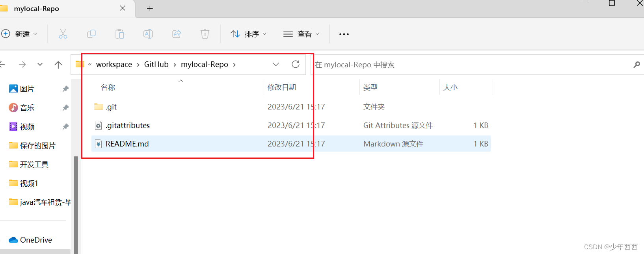Sort by 名称 column header
Image resolution: width=644 pixels, height=254 pixels.
pos(108,87)
